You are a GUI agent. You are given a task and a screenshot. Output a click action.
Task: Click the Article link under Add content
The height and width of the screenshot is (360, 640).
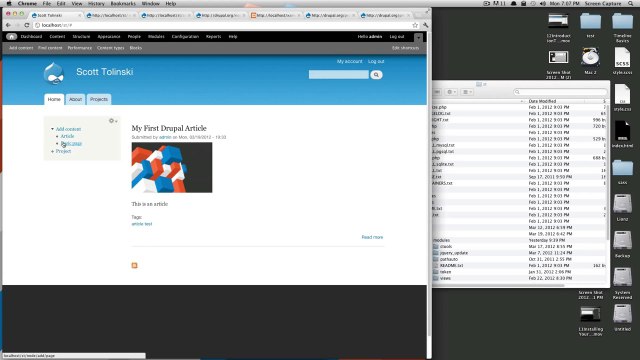tap(67, 136)
